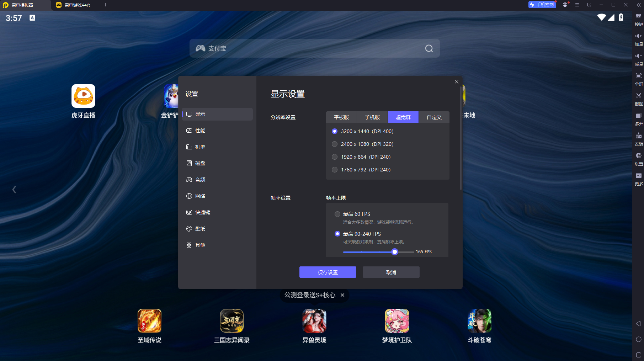The height and width of the screenshot is (361, 644).
Task: Open 机型 settings category
Action: (x=217, y=147)
